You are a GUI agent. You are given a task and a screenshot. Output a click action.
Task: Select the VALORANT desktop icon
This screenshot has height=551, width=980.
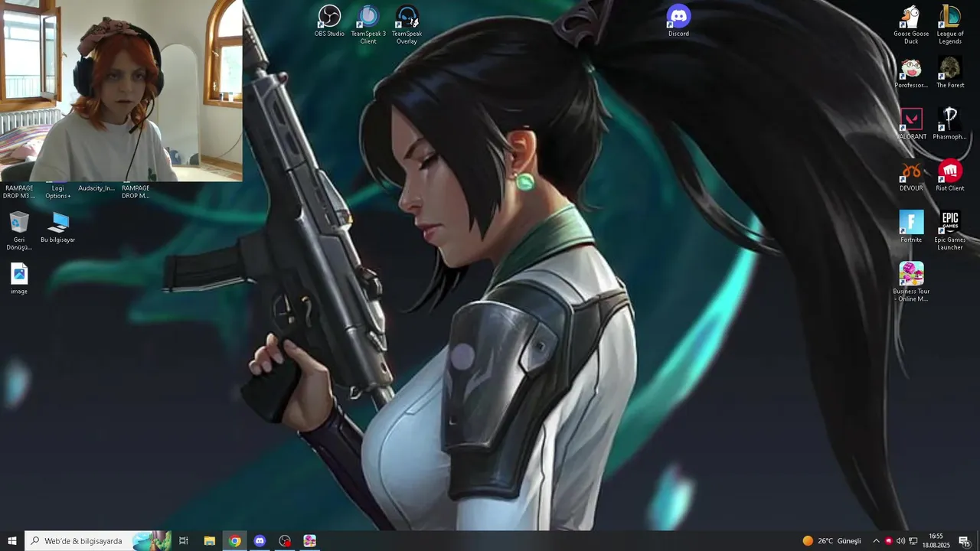[911, 123]
